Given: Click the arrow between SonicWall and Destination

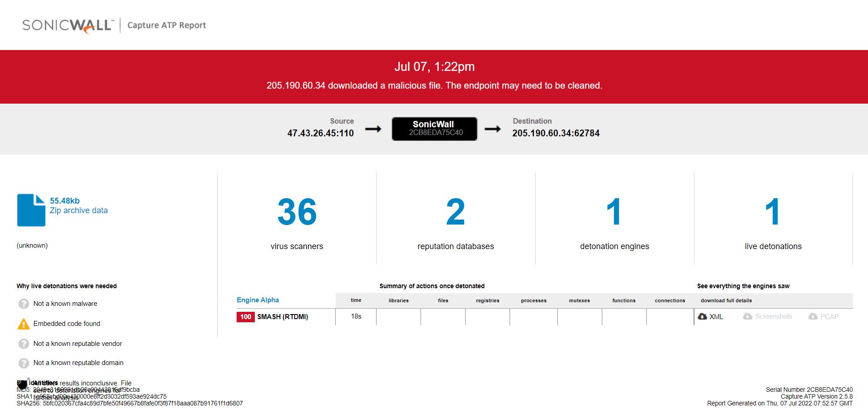Looking at the screenshot, I should 492,129.
